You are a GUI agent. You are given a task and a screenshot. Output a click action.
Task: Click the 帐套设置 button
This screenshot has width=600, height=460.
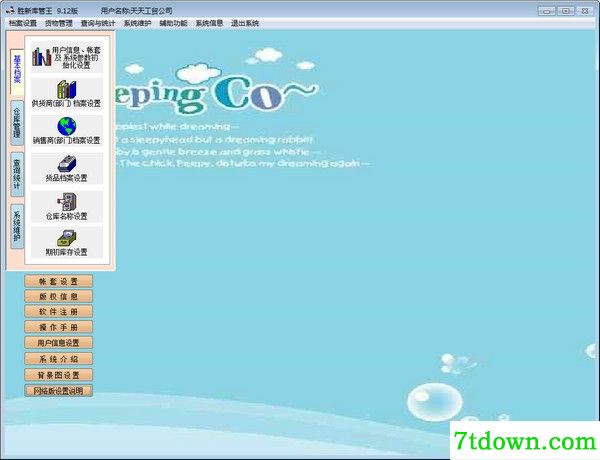(x=59, y=281)
